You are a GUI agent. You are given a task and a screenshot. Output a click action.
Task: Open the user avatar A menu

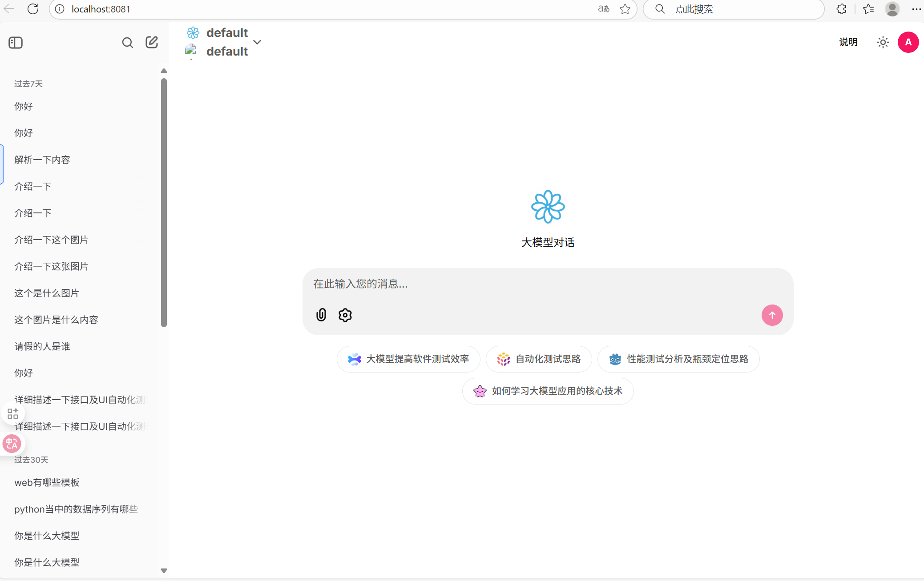point(908,42)
